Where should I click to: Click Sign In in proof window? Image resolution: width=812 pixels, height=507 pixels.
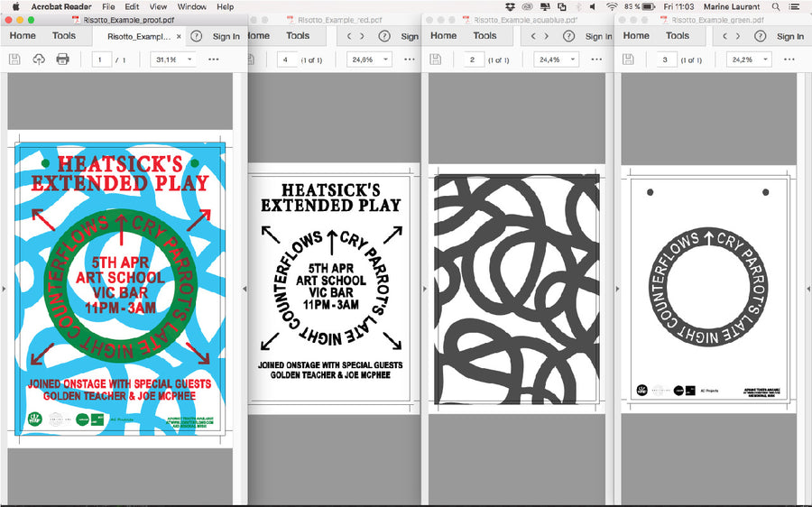(x=226, y=36)
